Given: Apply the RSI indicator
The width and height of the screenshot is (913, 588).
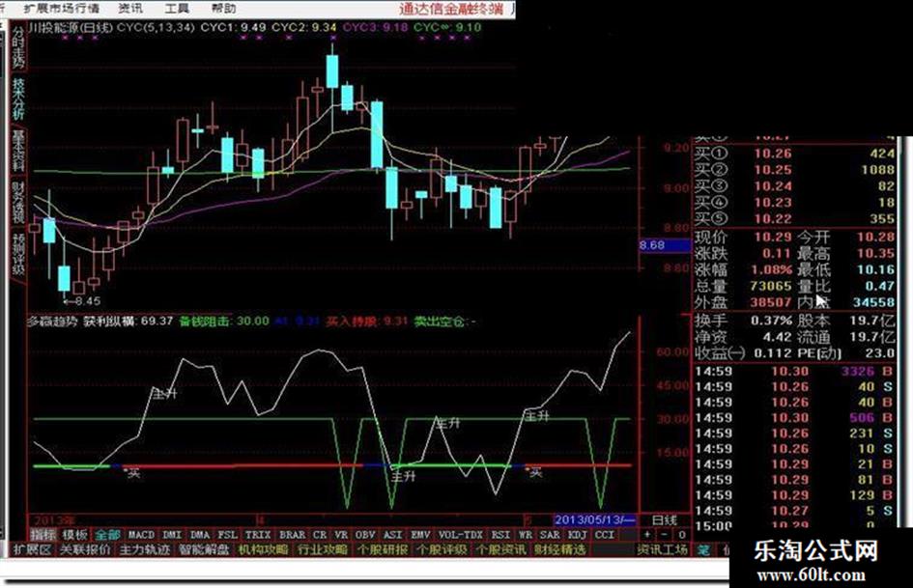Looking at the screenshot, I should point(500,535).
